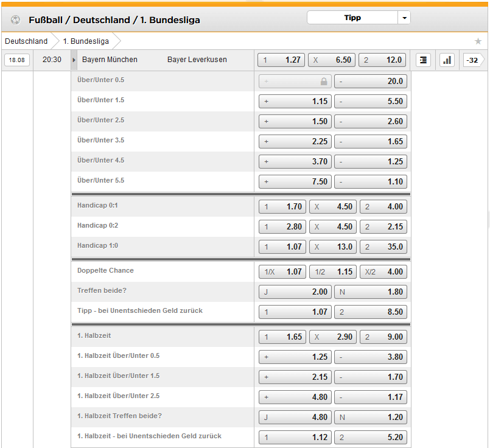Collapse extra markets with -32 button
Screen dimensions: 490x448
pos(472,60)
